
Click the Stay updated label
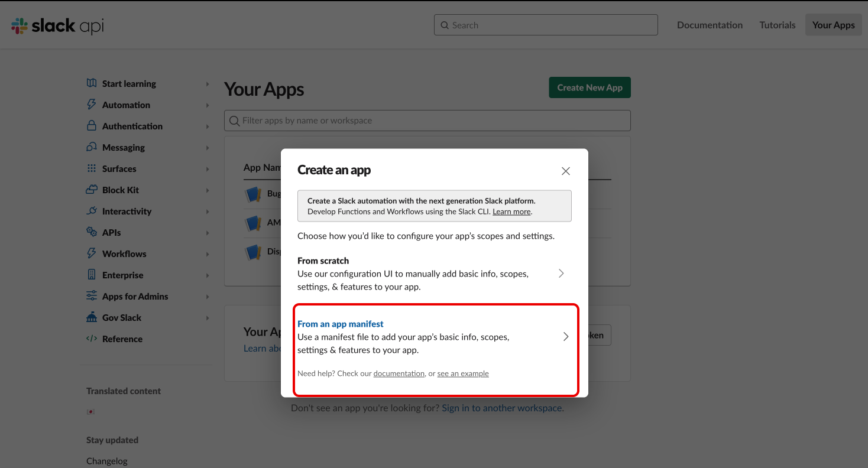[112, 440]
